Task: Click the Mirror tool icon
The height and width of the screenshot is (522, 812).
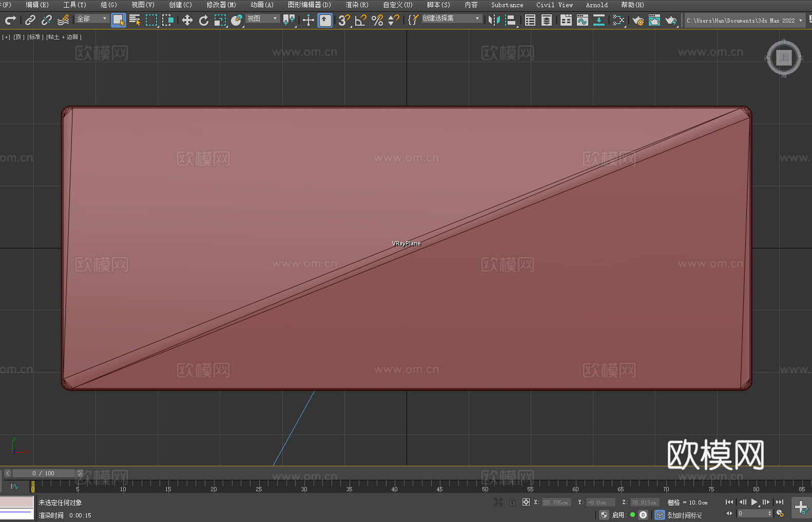Action: pyautogui.click(x=494, y=20)
